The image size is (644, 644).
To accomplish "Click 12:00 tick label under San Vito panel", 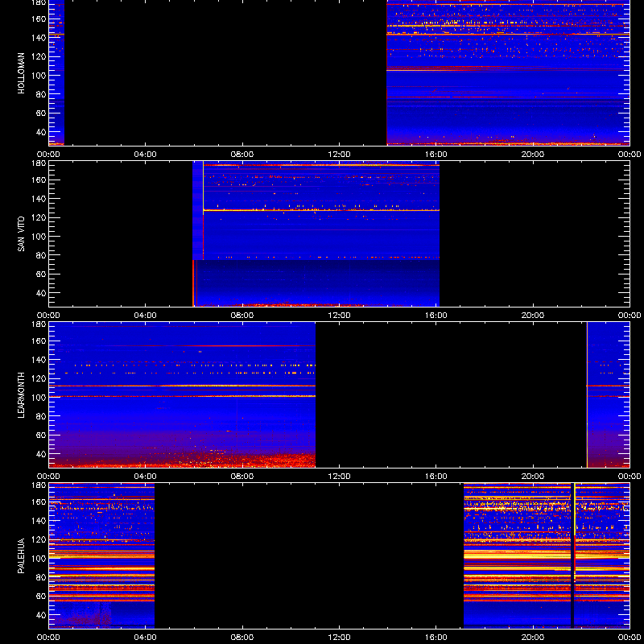I will [x=339, y=316].
